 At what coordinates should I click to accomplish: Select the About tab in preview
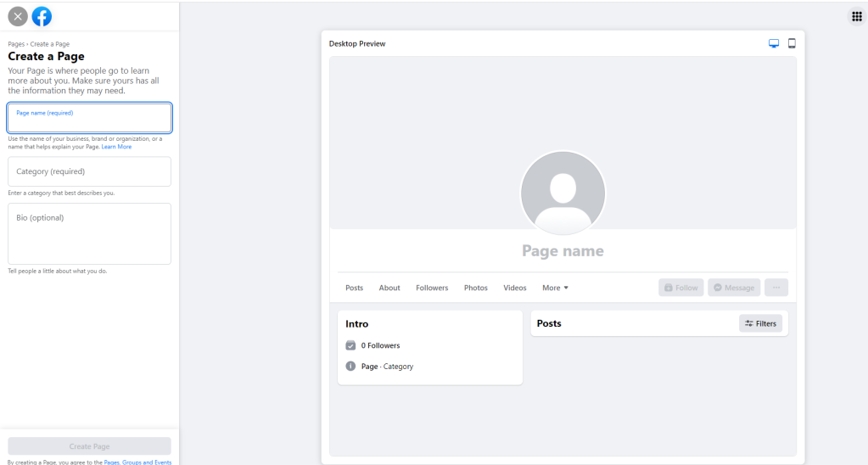(389, 288)
